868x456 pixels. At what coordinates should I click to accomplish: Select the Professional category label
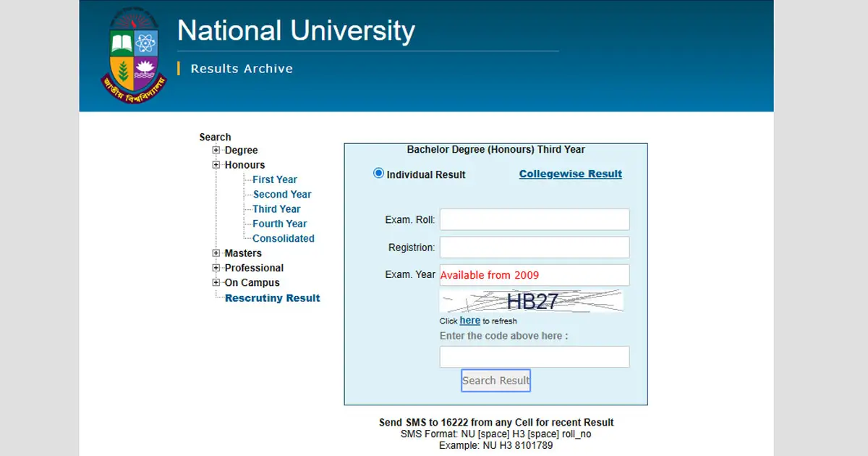pyautogui.click(x=254, y=268)
